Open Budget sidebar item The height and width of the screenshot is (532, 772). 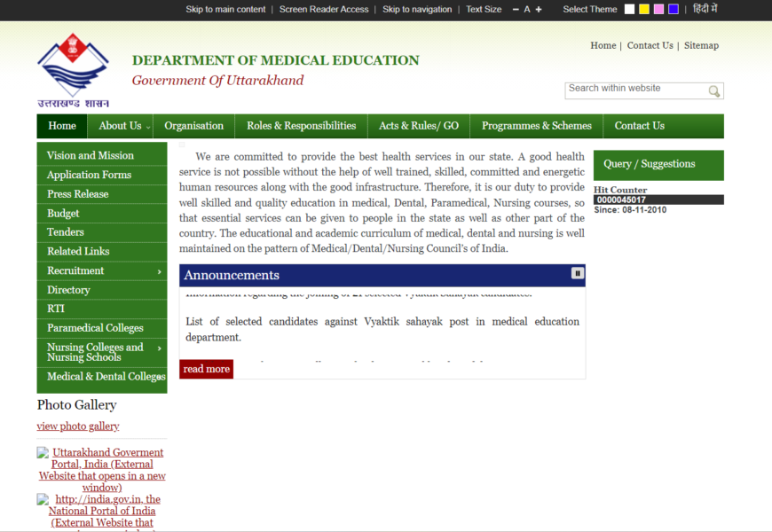click(102, 213)
